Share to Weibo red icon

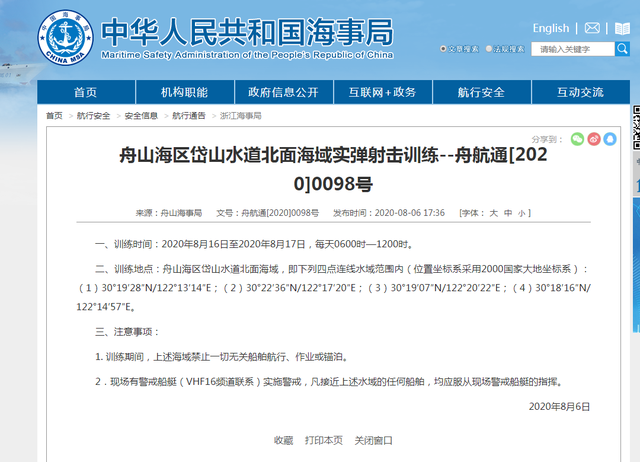click(x=594, y=139)
